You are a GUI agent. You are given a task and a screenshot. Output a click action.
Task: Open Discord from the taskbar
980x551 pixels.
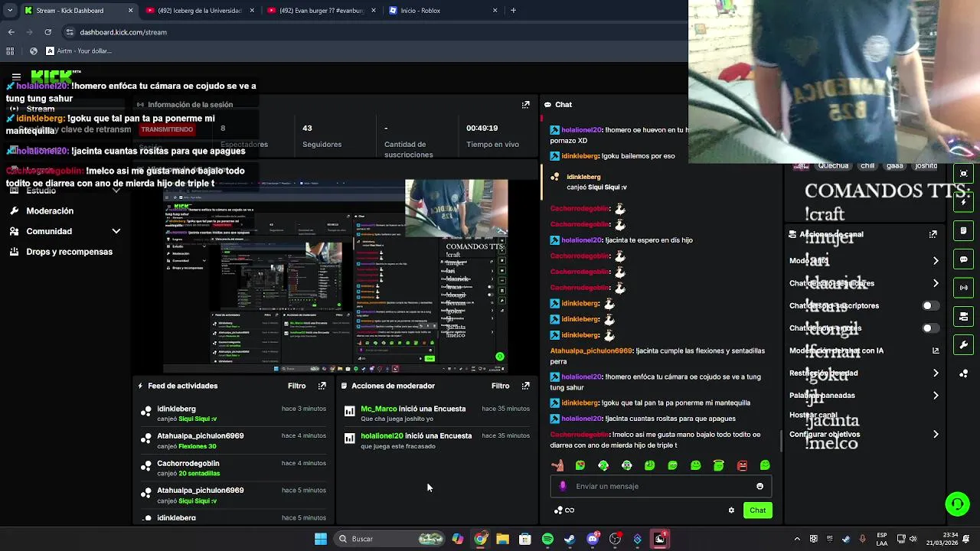[x=593, y=539]
